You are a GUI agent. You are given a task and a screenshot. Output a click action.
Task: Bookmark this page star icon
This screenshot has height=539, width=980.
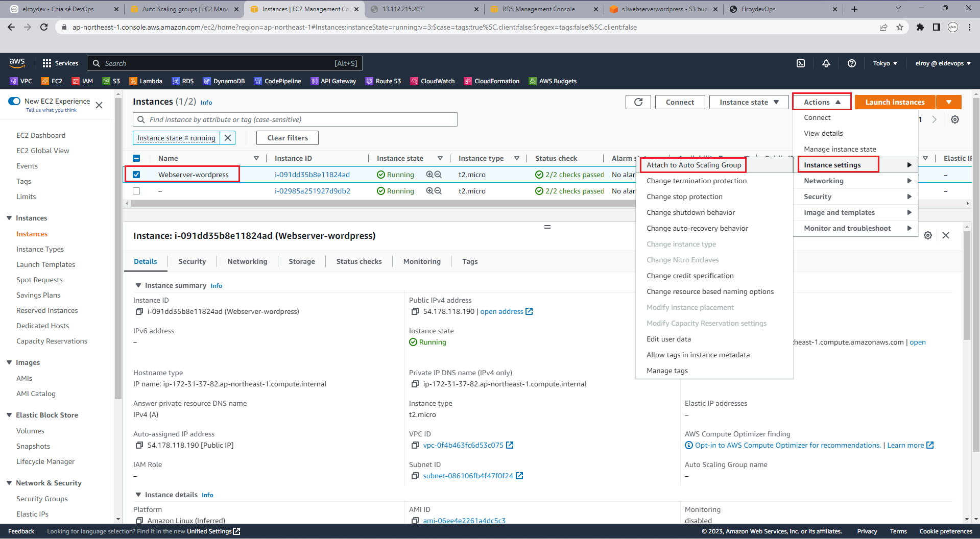click(900, 27)
